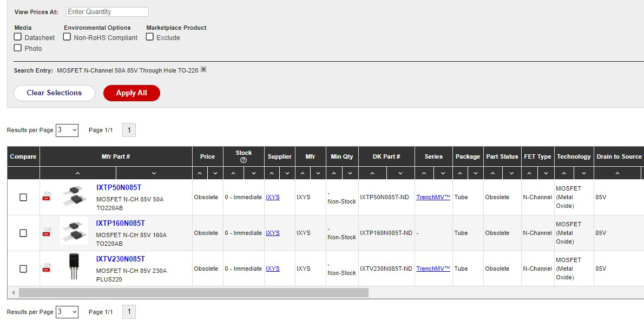
Task: Check the Non-RoHS Compliant option
Action: (67, 37)
